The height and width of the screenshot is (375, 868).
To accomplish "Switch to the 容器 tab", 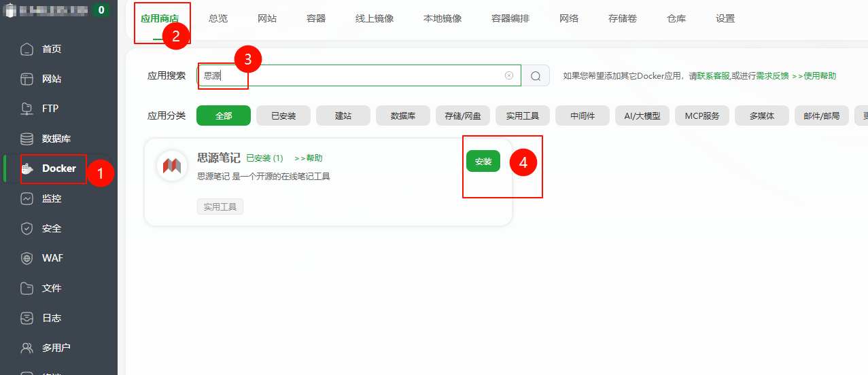I will [x=316, y=19].
